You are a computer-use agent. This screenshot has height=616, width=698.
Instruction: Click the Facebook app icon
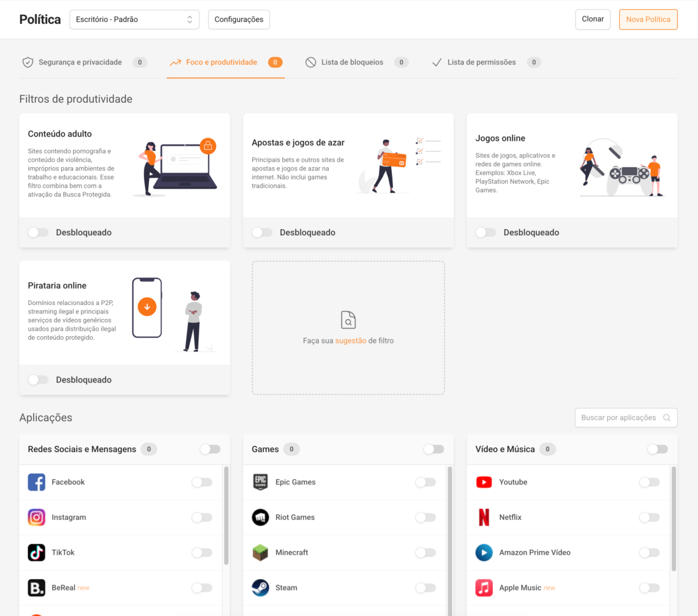coord(36,482)
